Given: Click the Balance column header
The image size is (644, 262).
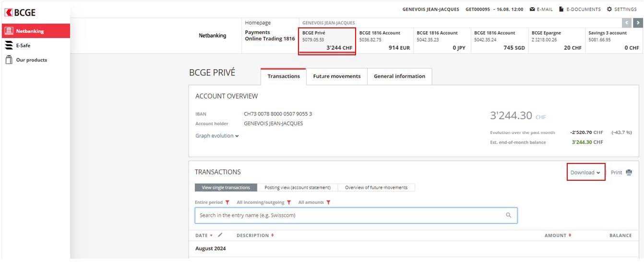Looking at the screenshot, I should (x=620, y=236).
